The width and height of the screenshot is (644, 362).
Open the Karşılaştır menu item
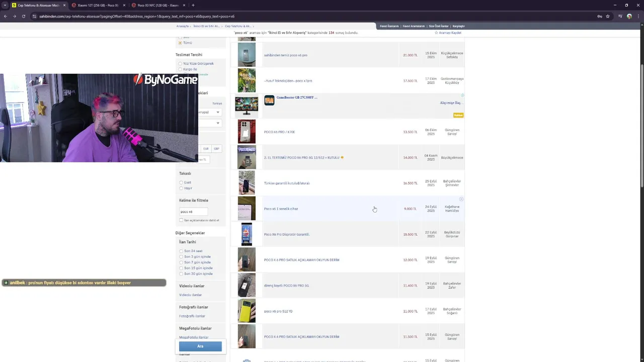point(458,26)
